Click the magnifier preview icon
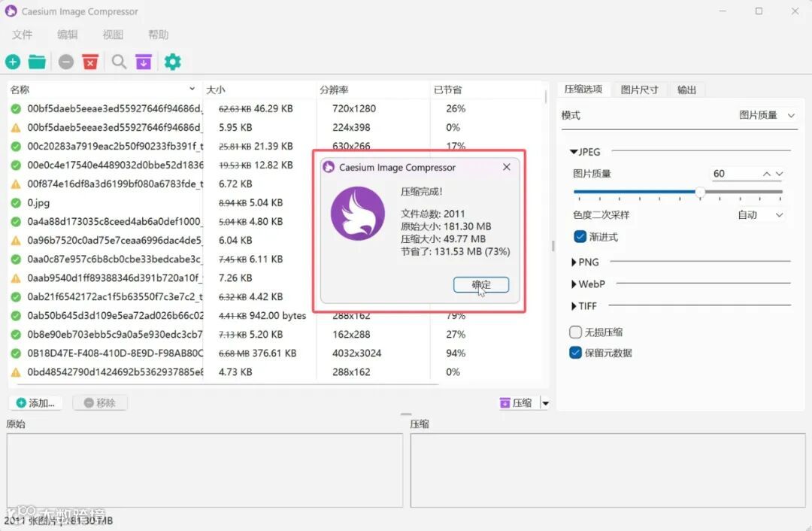 [119, 62]
